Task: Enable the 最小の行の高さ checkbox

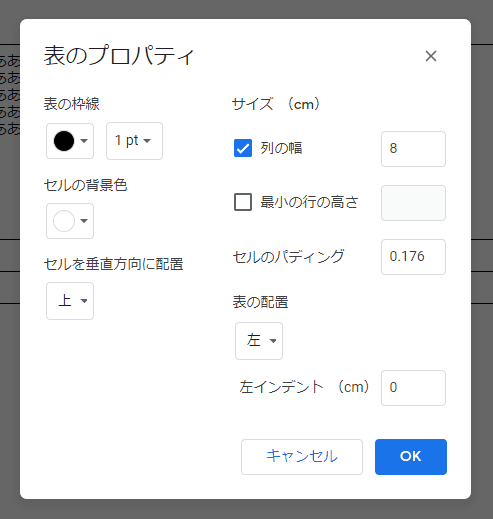Action: click(243, 202)
